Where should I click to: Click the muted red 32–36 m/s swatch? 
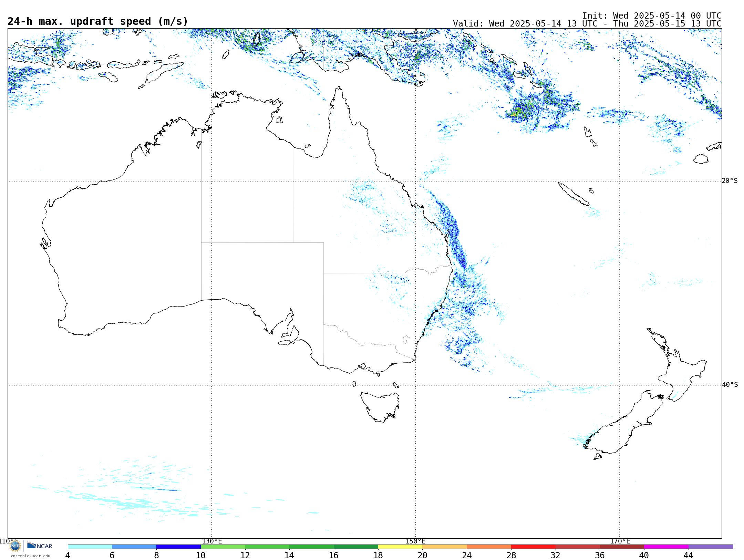[578, 547]
